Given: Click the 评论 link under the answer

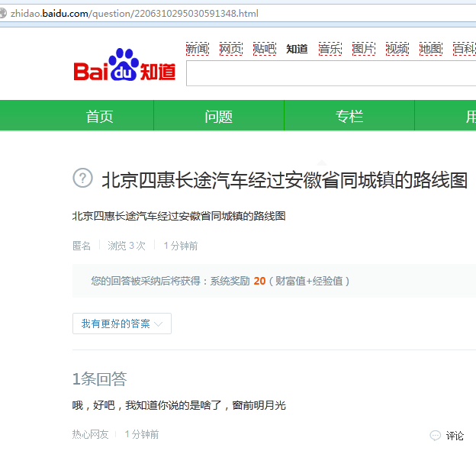Looking at the screenshot, I should coord(455,436).
